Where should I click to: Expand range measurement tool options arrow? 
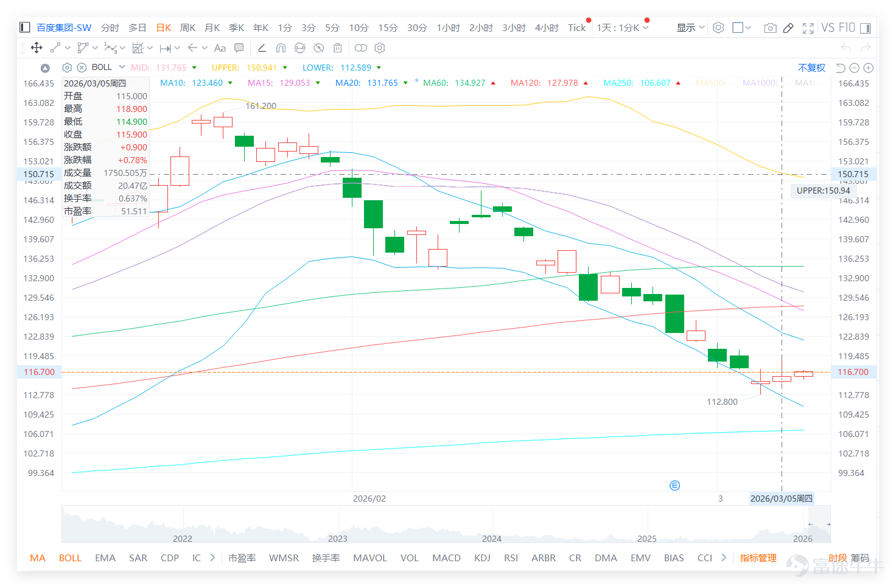[177, 48]
